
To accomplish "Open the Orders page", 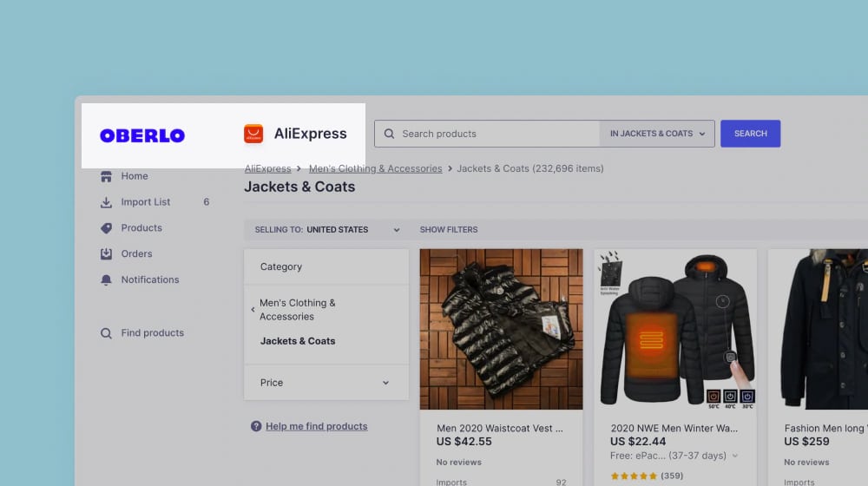I will click(x=137, y=253).
